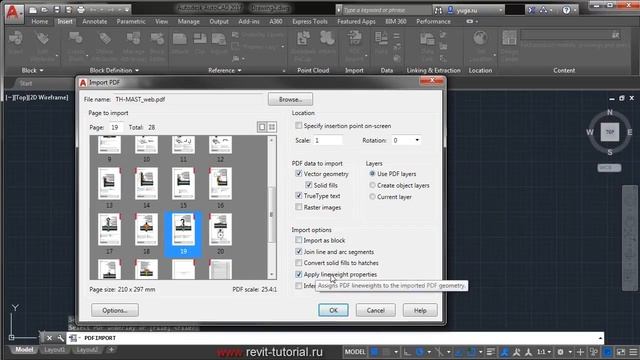Check Specify insertion point on-screen
This screenshot has height=360, width=640.
coord(299,126)
